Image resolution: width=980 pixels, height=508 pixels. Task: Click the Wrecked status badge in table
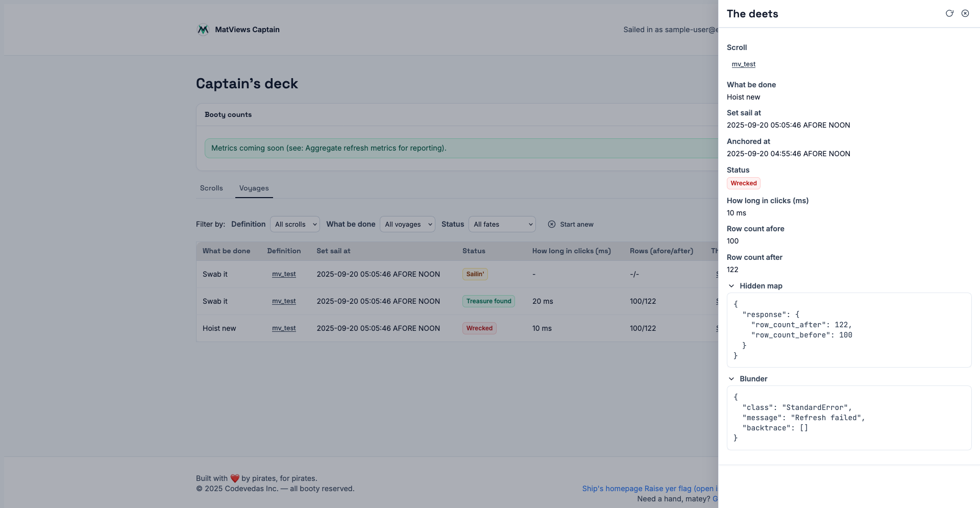(479, 328)
